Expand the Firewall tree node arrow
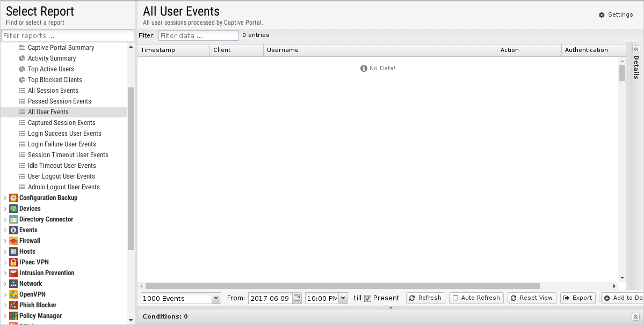The height and width of the screenshot is (325, 644). (x=5, y=241)
